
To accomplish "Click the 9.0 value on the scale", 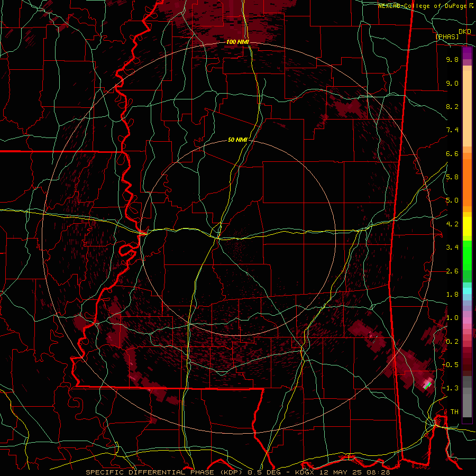I will tap(452, 83).
